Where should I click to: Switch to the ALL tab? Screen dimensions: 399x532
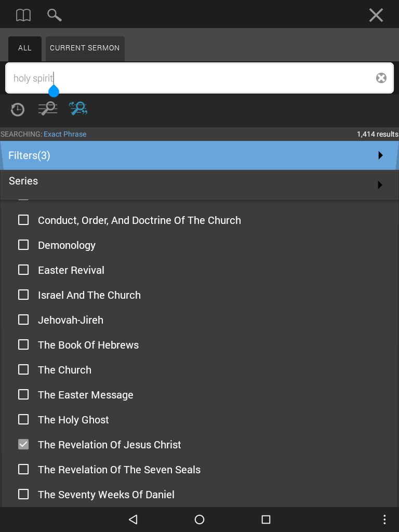(x=25, y=48)
